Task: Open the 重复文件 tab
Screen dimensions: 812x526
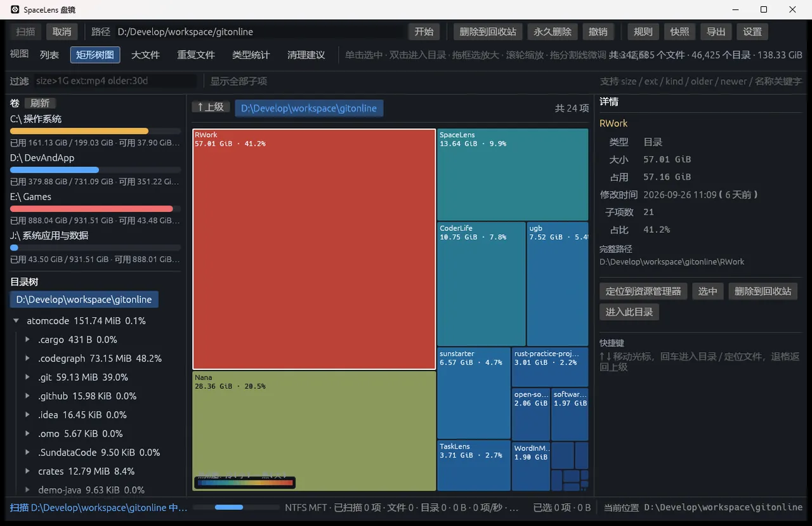Action: click(x=196, y=55)
